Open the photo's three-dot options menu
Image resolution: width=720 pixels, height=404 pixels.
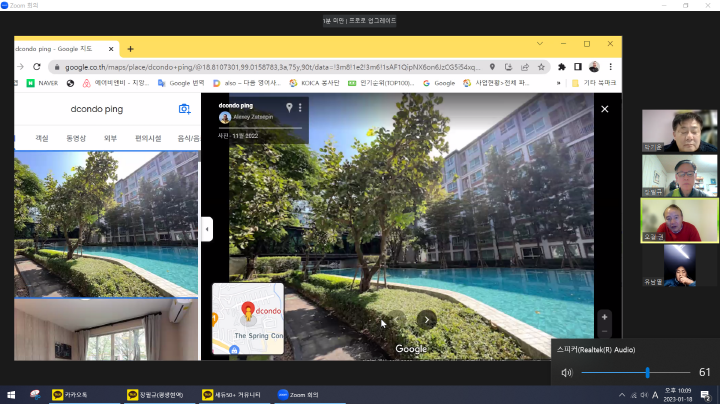[299, 107]
